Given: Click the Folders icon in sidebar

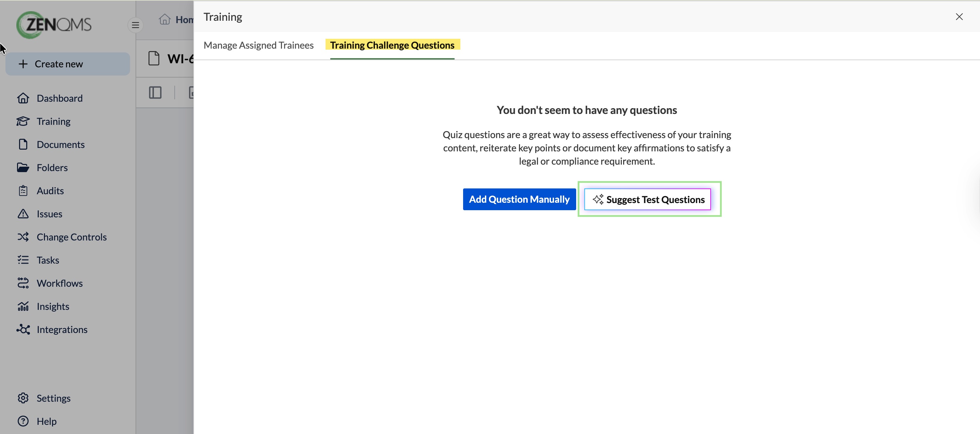Looking at the screenshot, I should [x=23, y=168].
